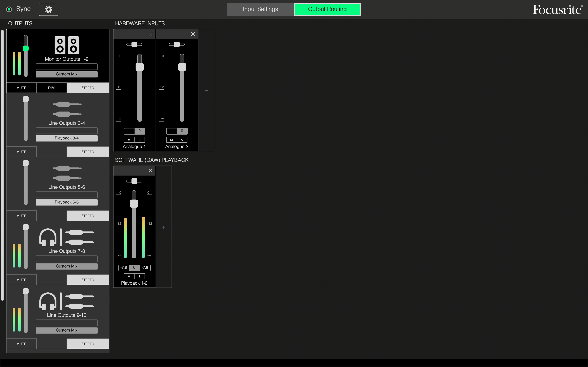Screen dimensions: 588x367
Task: Click the Line Outputs 7-8 headphone icon
Action: pos(48,237)
